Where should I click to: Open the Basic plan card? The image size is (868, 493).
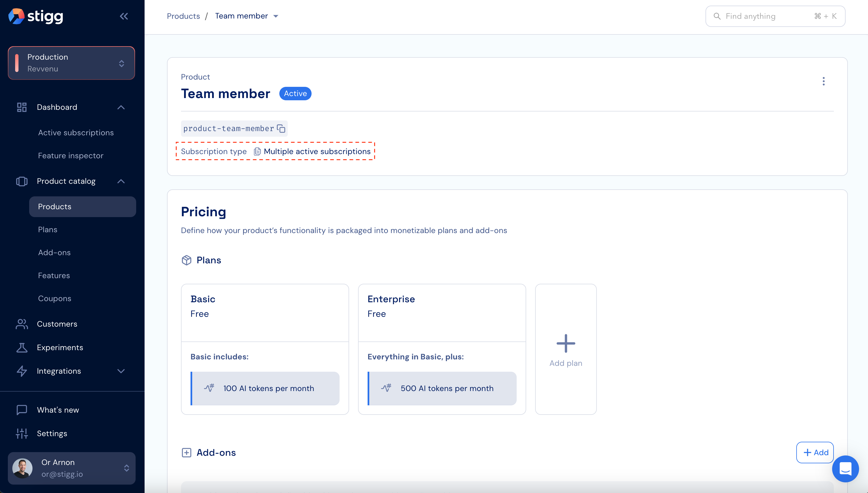click(x=265, y=349)
